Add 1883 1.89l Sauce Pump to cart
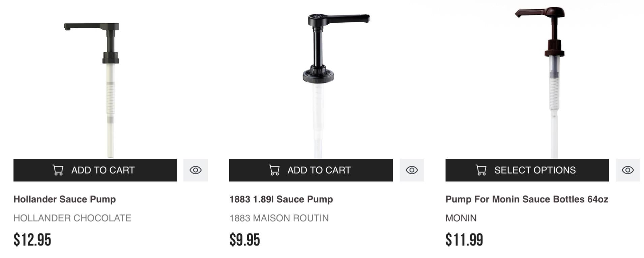The height and width of the screenshot is (258, 644). [311, 170]
